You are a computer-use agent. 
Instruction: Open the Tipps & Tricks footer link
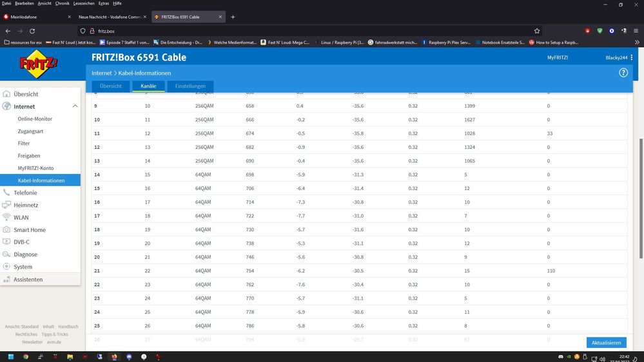pyautogui.click(x=55, y=334)
